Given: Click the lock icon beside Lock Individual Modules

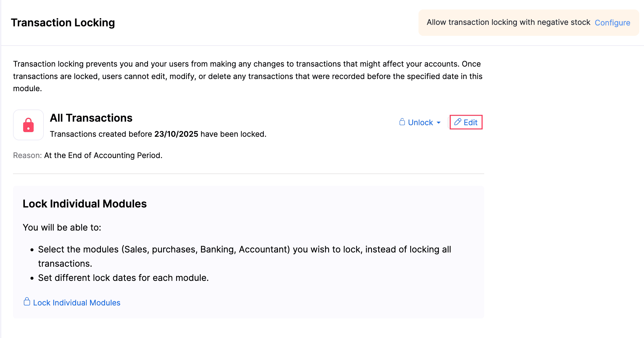Looking at the screenshot, I should (x=27, y=302).
